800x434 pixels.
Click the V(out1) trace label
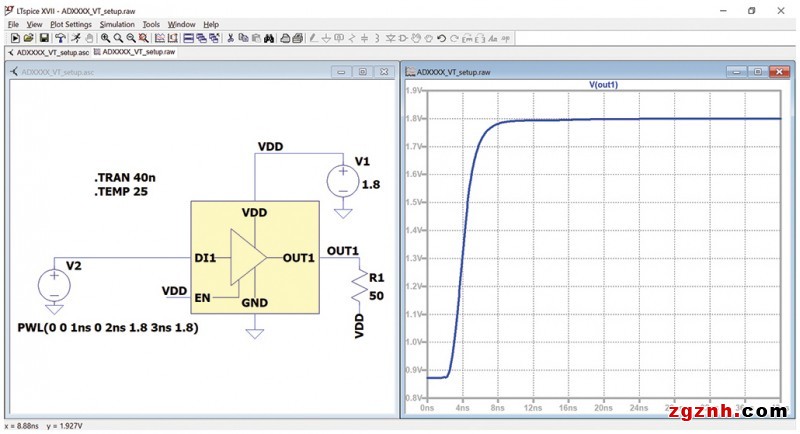click(x=603, y=85)
